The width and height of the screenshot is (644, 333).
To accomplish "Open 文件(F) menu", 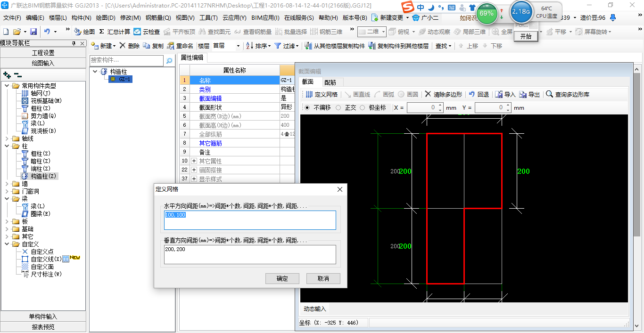I will click(12, 18).
